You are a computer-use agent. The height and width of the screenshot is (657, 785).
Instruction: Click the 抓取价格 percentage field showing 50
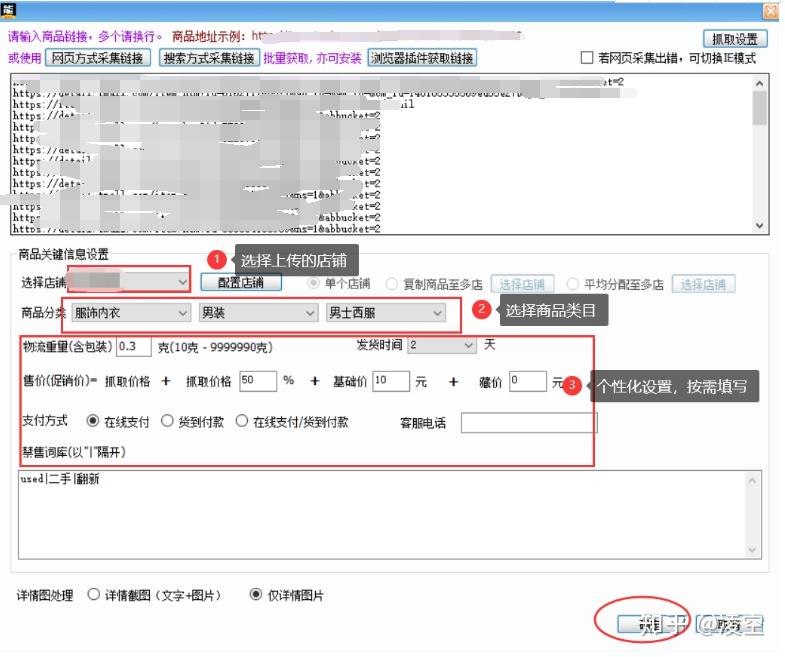coord(258,381)
